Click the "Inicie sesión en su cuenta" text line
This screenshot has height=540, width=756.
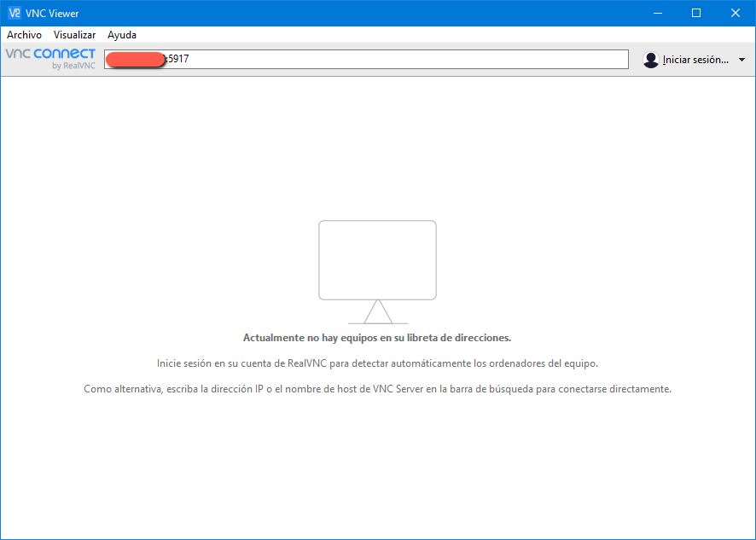click(377, 363)
